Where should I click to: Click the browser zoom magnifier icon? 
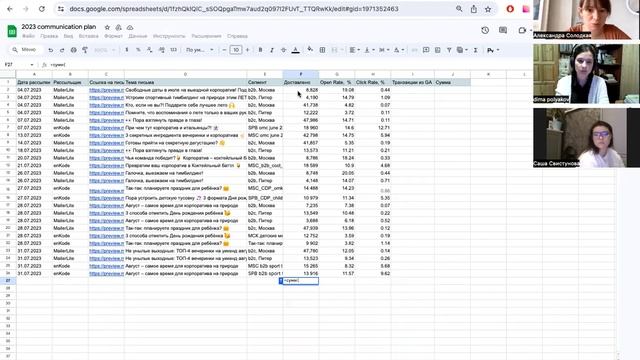click(x=459, y=9)
